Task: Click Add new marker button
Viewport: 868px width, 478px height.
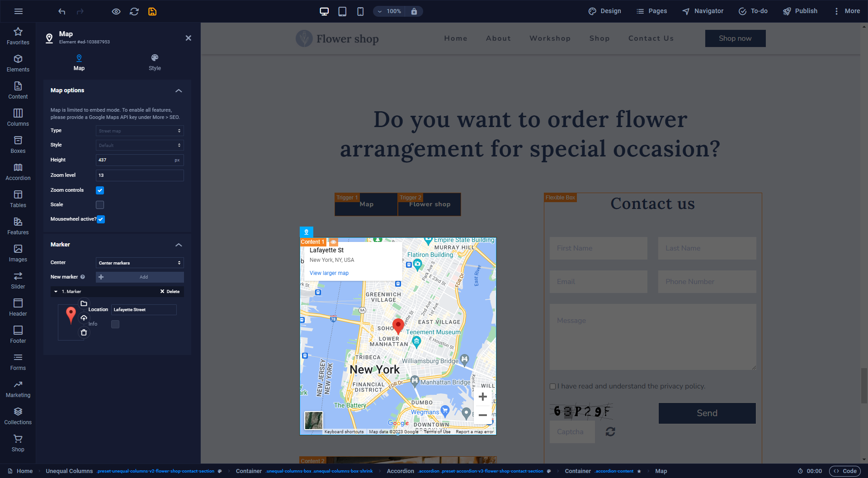Action: point(140,277)
